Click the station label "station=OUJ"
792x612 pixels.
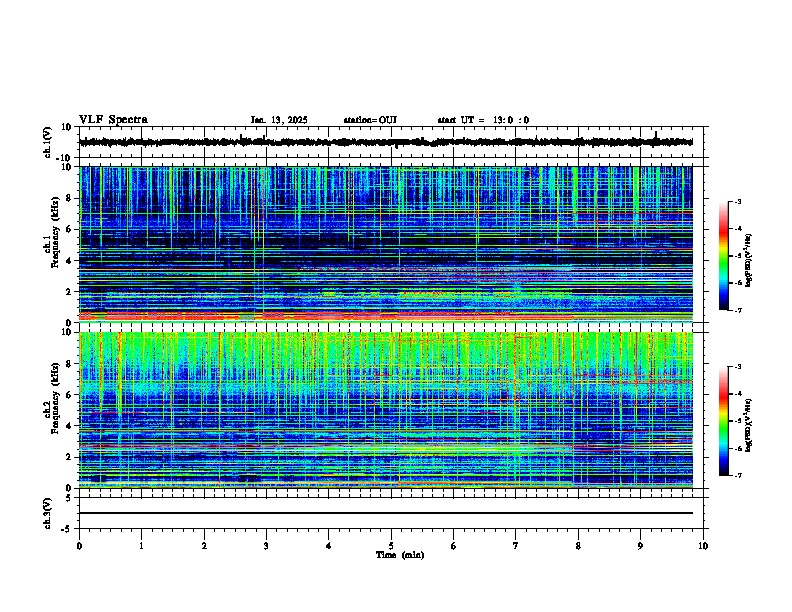[370, 120]
